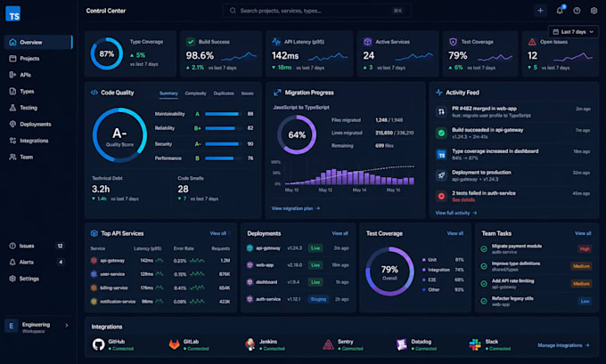The width and height of the screenshot is (606, 364).
Task: Click Manage integrations link
Action: (563, 345)
